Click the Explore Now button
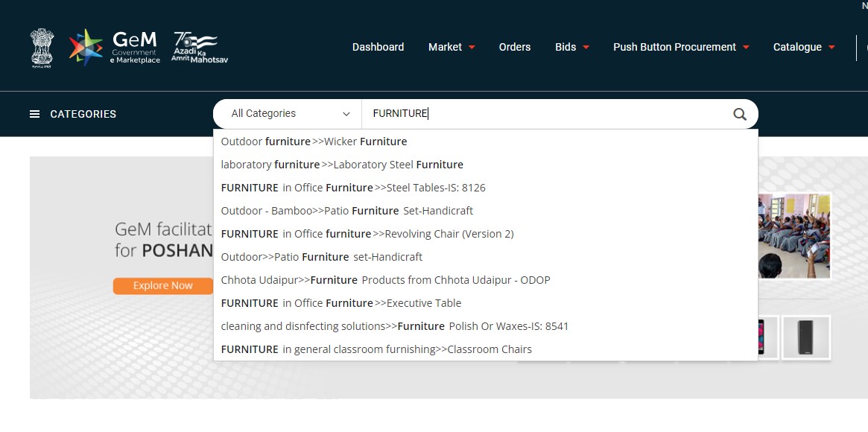Screen dimensions: 868x432 (x=162, y=285)
